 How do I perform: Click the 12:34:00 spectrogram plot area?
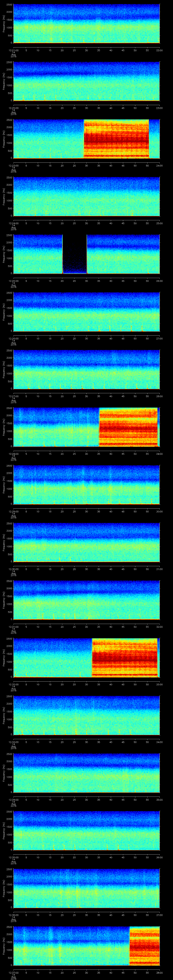click(x=86, y=773)
